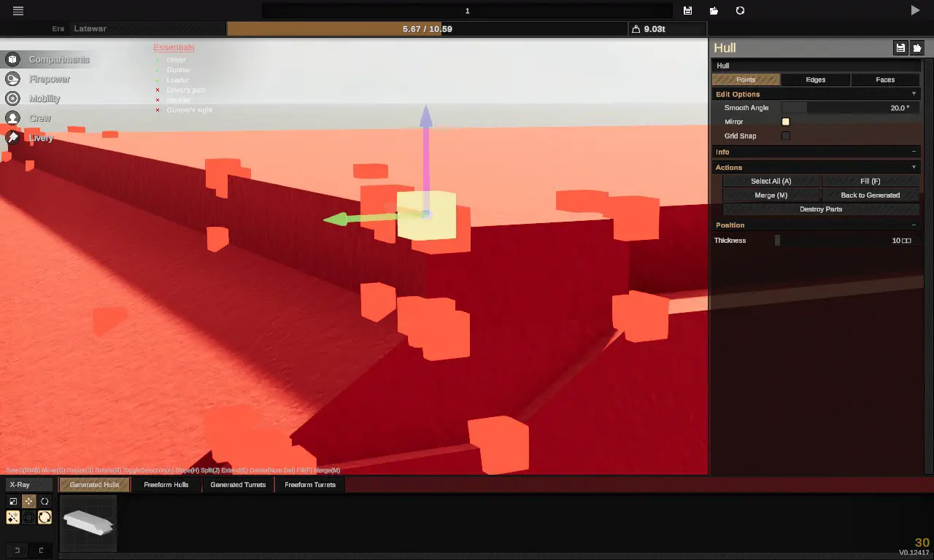This screenshot has height=560, width=934.
Task: Disable the Mirror checkbox
Action: (x=786, y=122)
